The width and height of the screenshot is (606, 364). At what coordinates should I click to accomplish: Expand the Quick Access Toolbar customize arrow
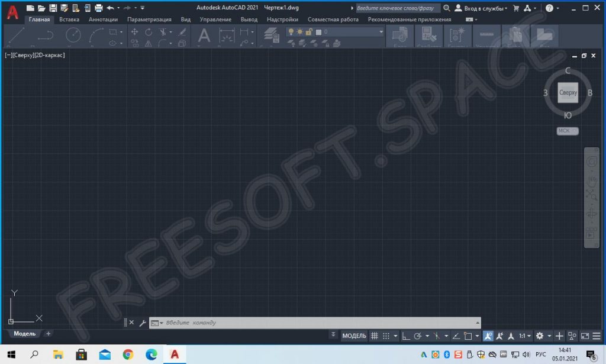point(142,8)
